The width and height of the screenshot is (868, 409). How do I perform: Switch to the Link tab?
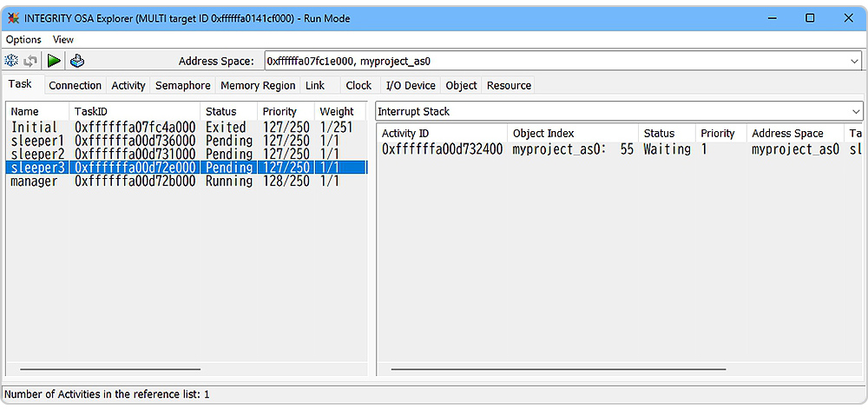coord(315,85)
